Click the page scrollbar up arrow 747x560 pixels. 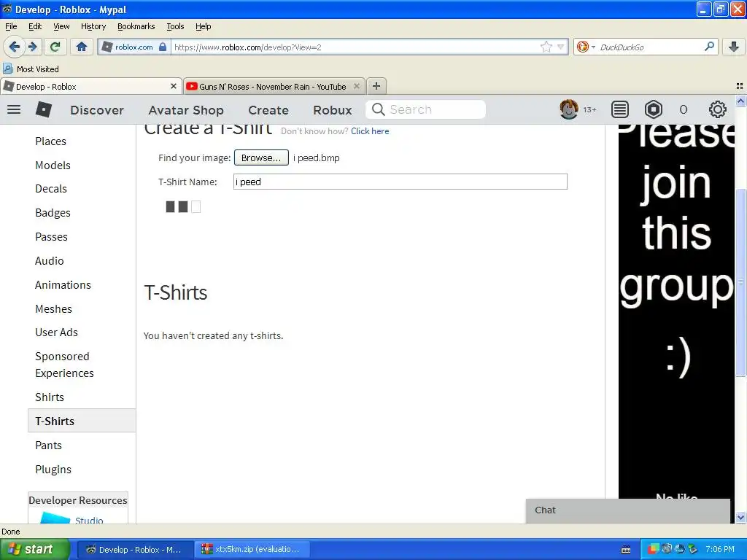tap(740, 101)
